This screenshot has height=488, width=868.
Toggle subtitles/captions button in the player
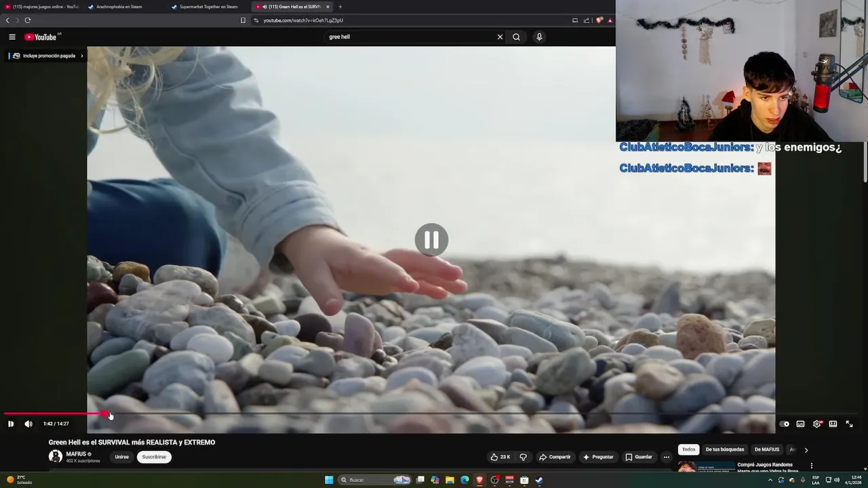pyautogui.click(x=800, y=424)
